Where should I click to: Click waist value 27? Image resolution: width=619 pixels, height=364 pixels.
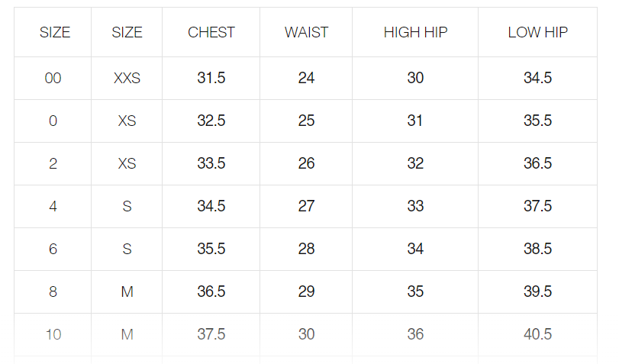click(x=306, y=206)
